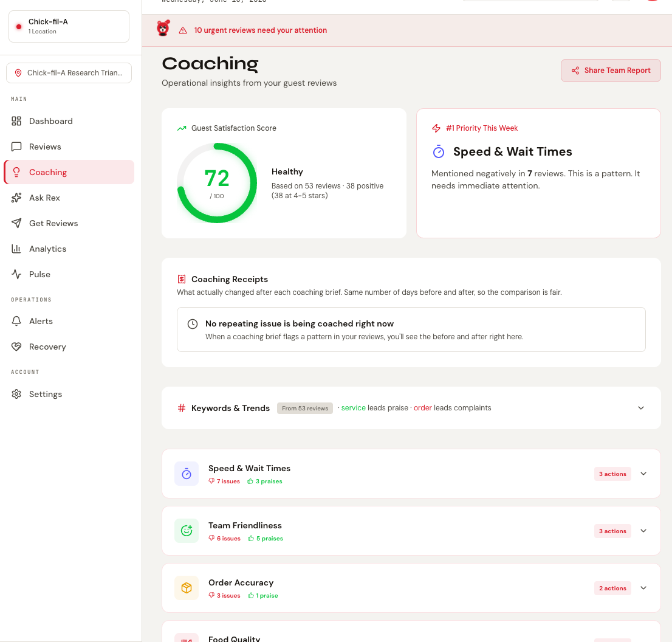Click the red status dot next to Chick-fil-A
This screenshot has height=642, width=672.
coord(18,27)
